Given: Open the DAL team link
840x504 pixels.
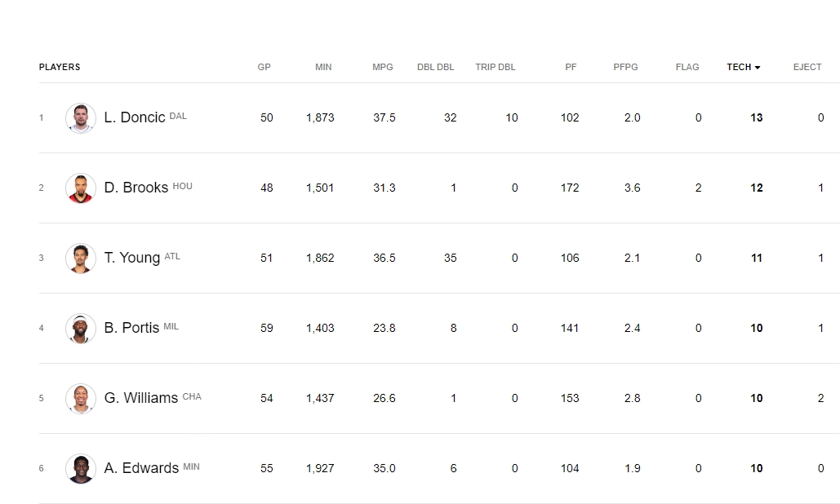Looking at the screenshot, I should [178, 116].
